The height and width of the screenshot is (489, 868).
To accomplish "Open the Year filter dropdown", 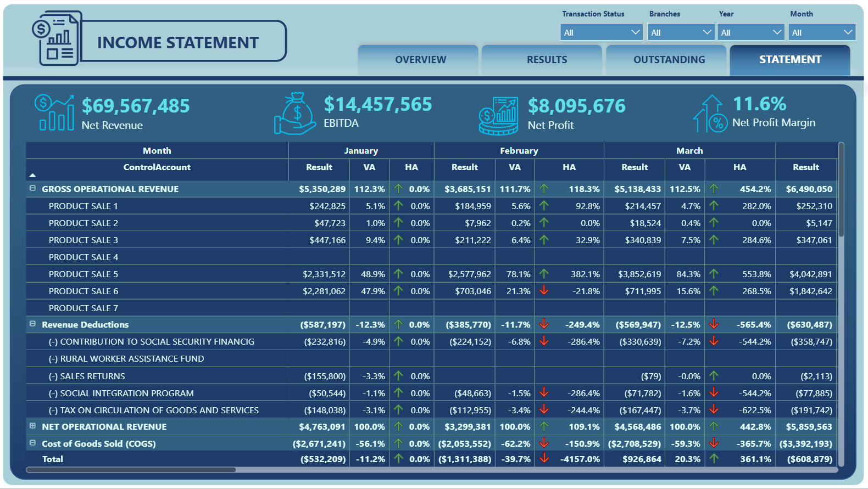I will (x=751, y=32).
